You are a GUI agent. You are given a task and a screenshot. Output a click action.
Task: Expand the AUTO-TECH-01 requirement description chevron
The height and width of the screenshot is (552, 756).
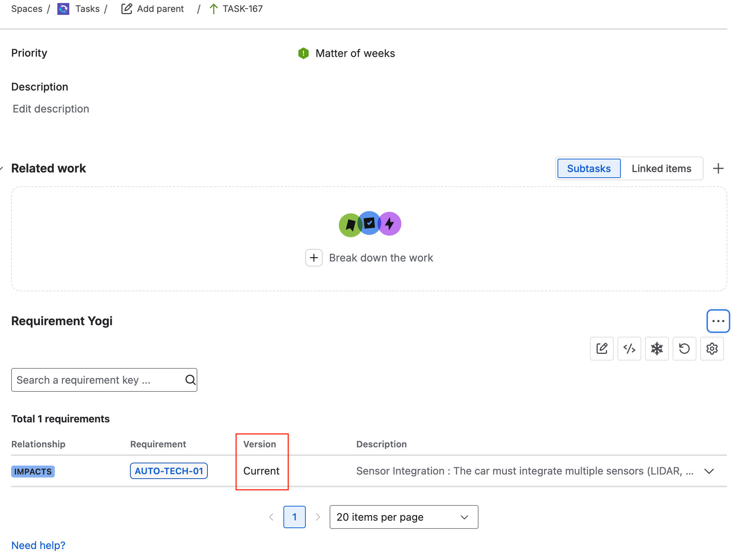click(709, 471)
